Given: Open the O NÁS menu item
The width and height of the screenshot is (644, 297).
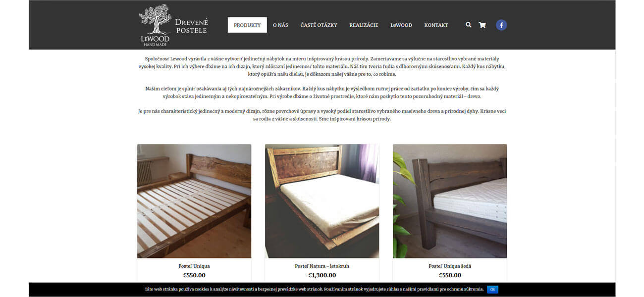Looking at the screenshot, I should (x=280, y=25).
